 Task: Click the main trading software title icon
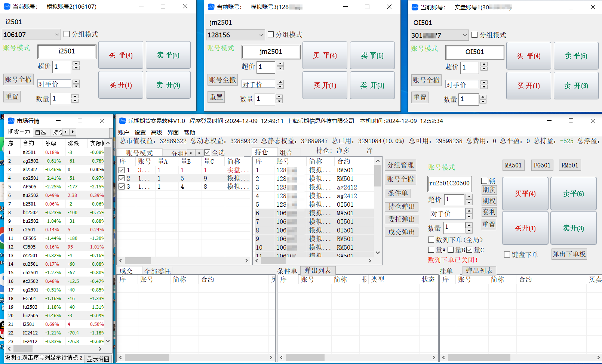tap(122, 121)
